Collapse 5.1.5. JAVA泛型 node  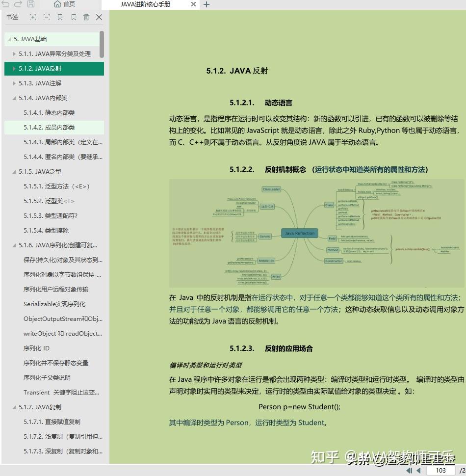[14, 172]
